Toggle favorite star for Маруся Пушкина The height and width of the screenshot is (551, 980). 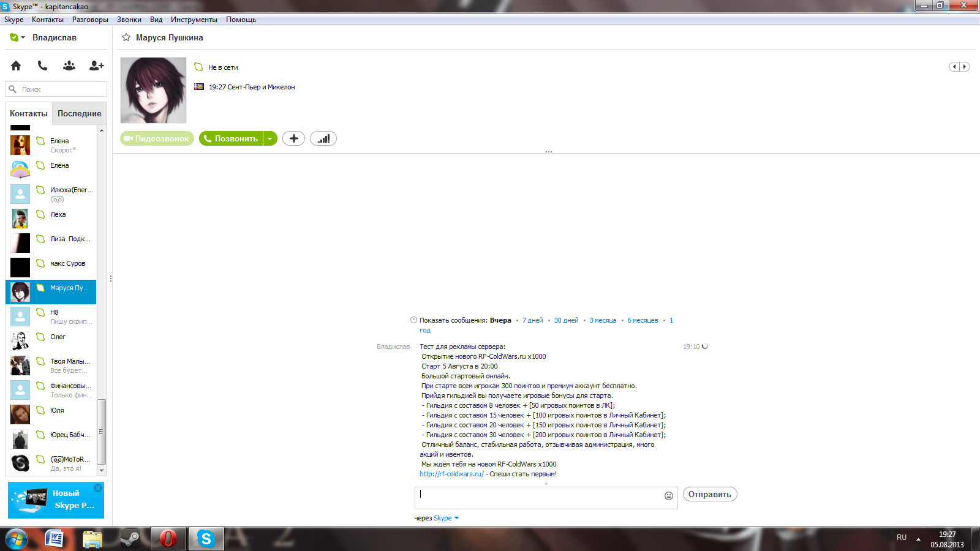pos(126,37)
